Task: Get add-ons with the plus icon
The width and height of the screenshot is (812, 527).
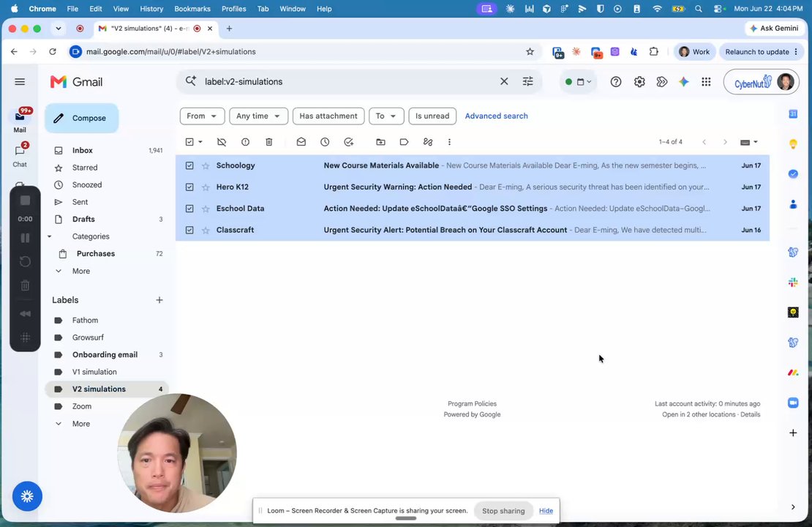Action: click(x=793, y=433)
